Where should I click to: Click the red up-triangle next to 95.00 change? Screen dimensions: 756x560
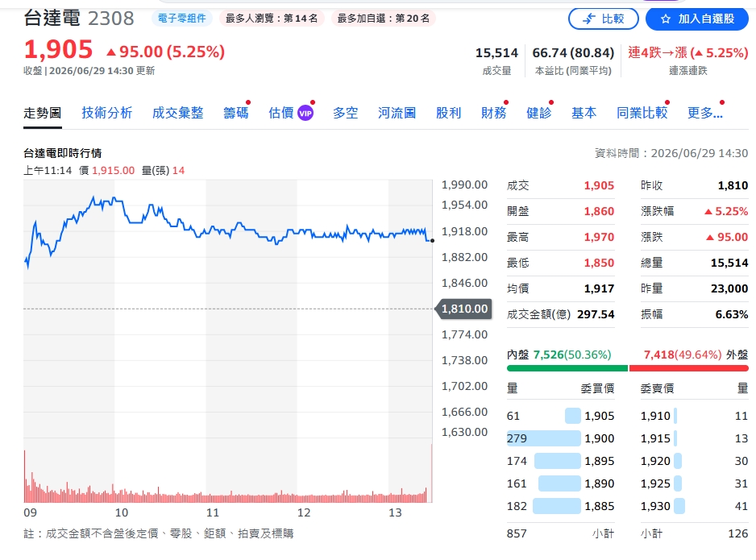tap(111, 52)
